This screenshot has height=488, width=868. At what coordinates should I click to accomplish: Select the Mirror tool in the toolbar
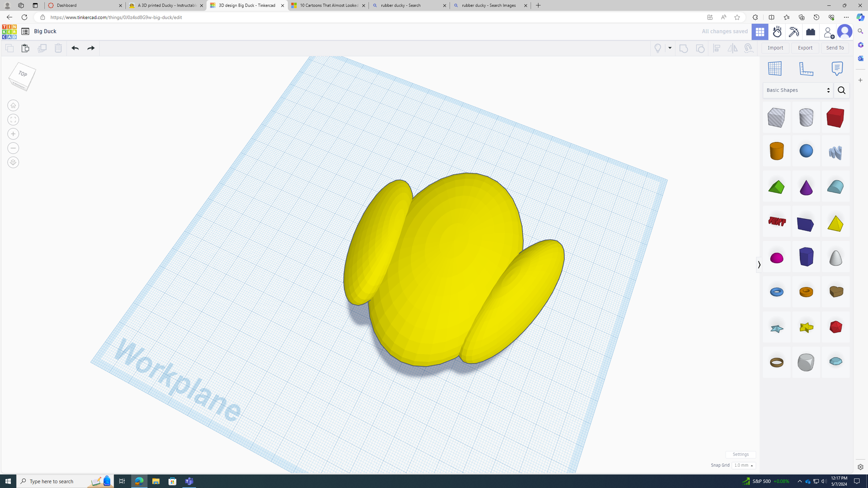tap(732, 48)
